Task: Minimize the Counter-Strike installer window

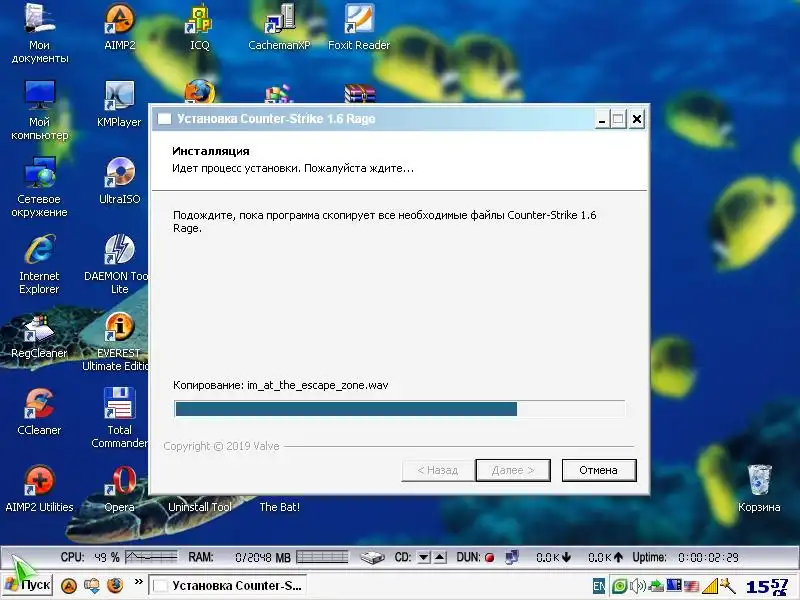Action: point(602,119)
